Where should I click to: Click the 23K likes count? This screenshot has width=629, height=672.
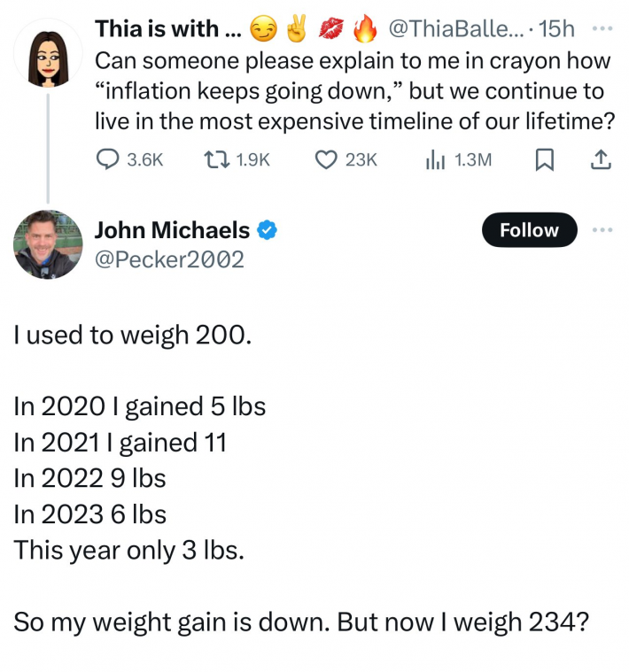(x=361, y=159)
